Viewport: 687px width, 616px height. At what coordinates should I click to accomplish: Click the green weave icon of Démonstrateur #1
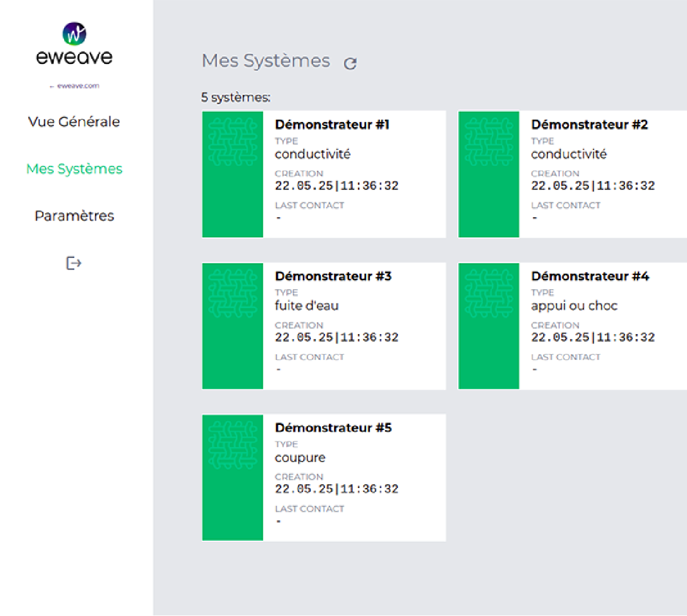233,142
